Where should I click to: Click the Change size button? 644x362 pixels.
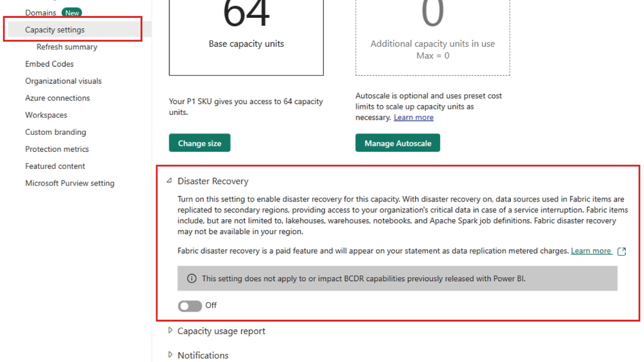(199, 142)
